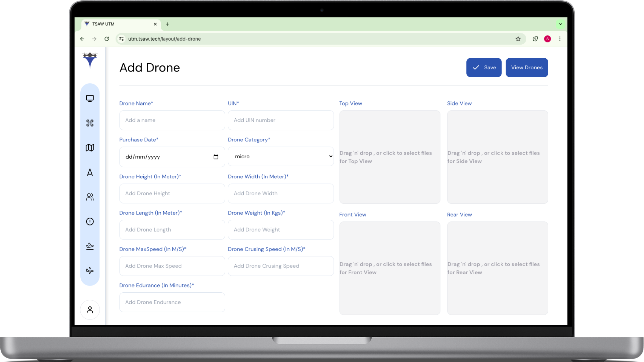
Task: Open a new browser tab
Action: point(167,24)
